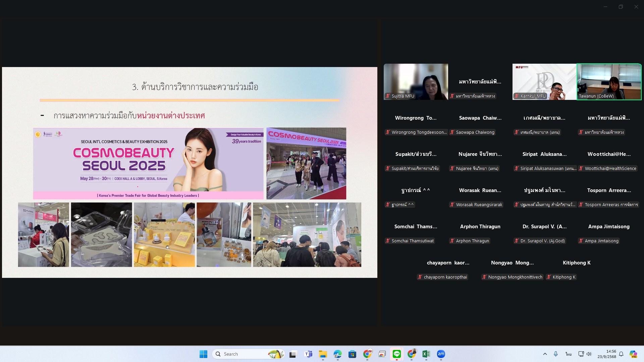Open volume control in system tray
The image size is (644, 362).
pos(589,354)
